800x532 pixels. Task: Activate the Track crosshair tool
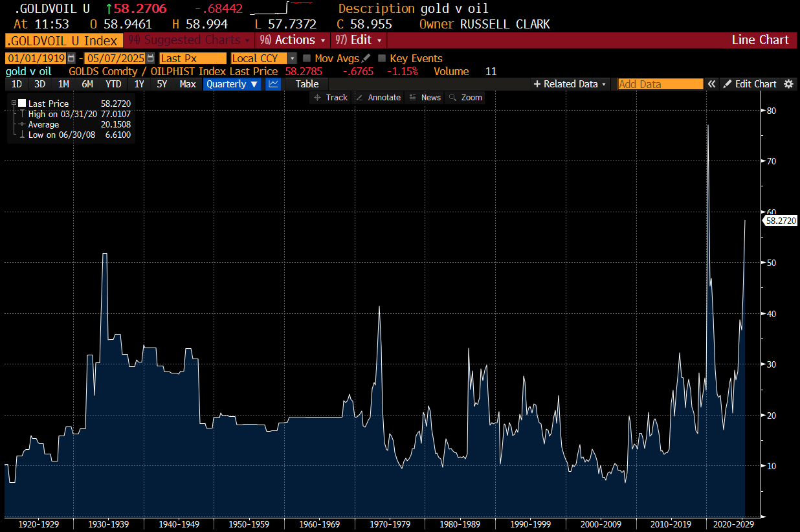331,97
